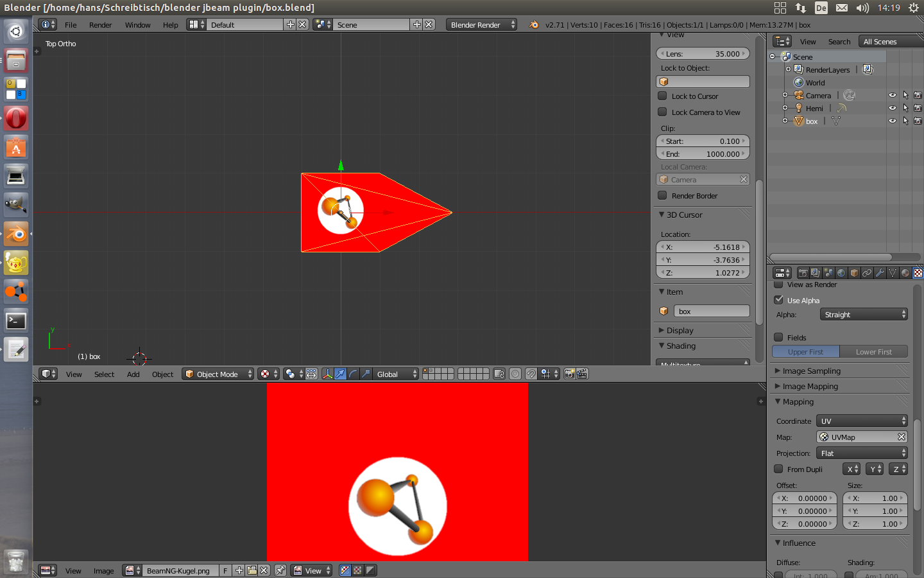Open the Object properties tab (cube icon)
The height and width of the screenshot is (578, 924).
pos(854,273)
